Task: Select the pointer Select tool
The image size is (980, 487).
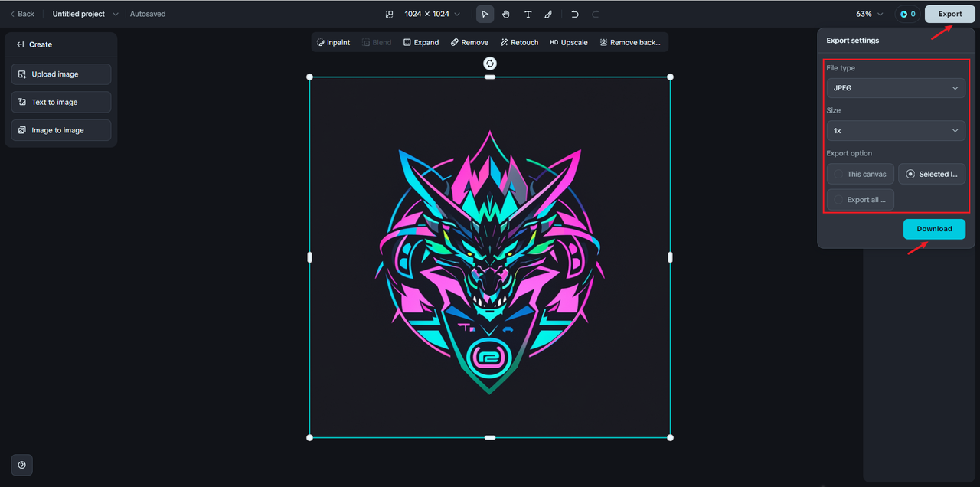Action: [x=485, y=14]
